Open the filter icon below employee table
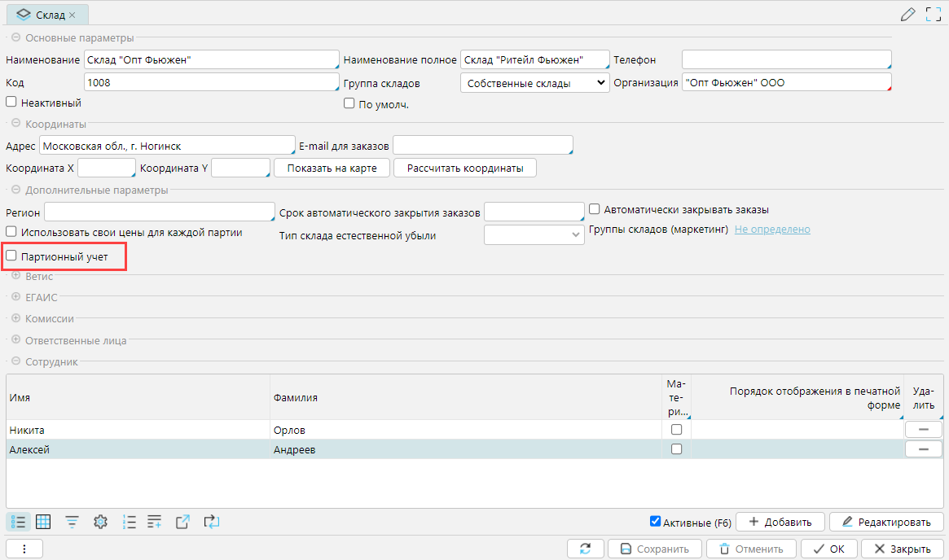Image resolution: width=949 pixels, height=560 pixels. (72, 522)
